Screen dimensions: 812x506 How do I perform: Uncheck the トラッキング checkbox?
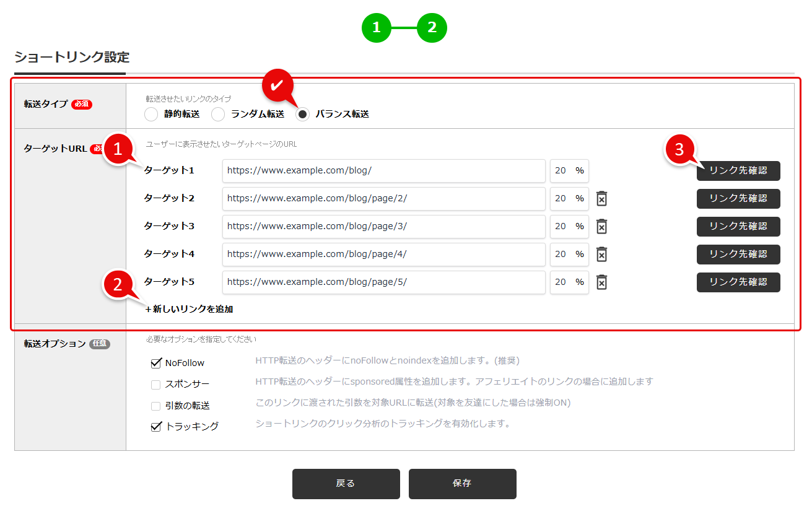(x=157, y=426)
